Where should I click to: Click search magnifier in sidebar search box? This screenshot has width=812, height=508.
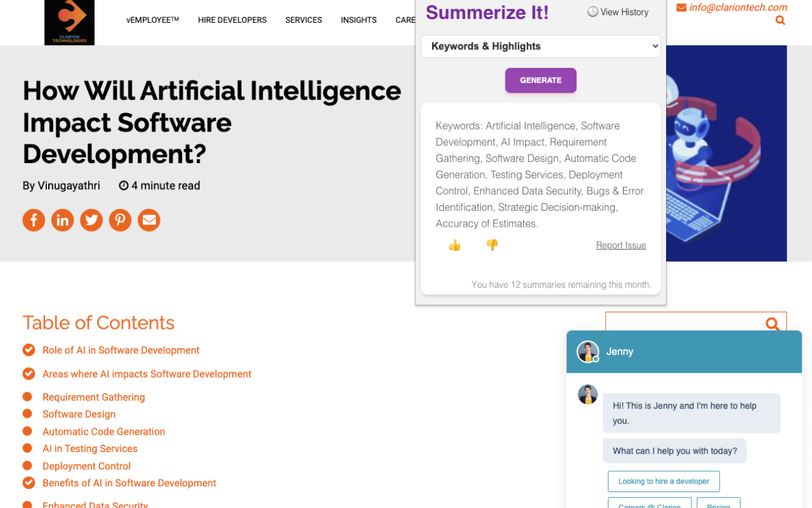click(x=772, y=324)
